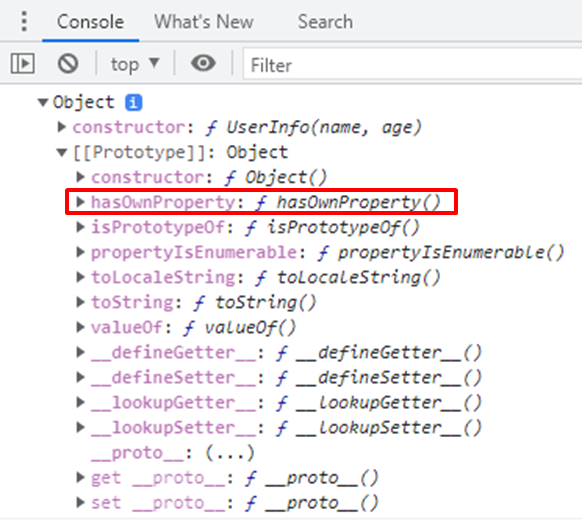This screenshot has width=582, height=521.
Task: Expand constructor: Object() entry
Action: pos(80,177)
